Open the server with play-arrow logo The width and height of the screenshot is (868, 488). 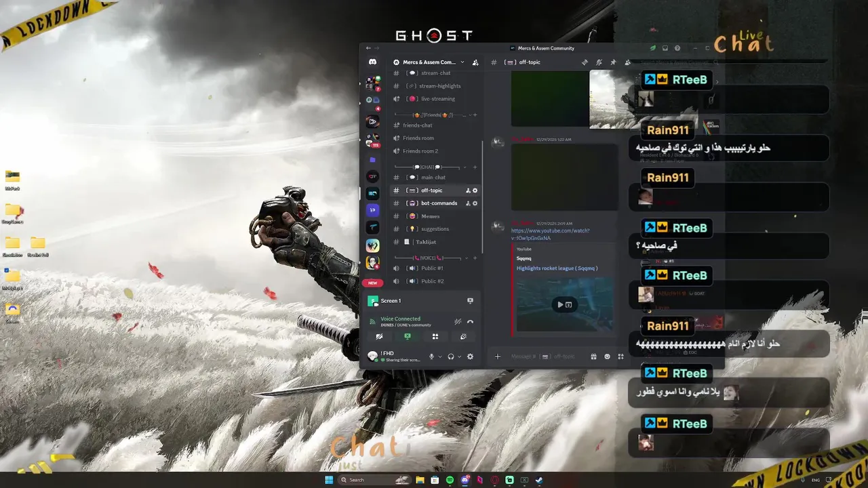(x=372, y=122)
